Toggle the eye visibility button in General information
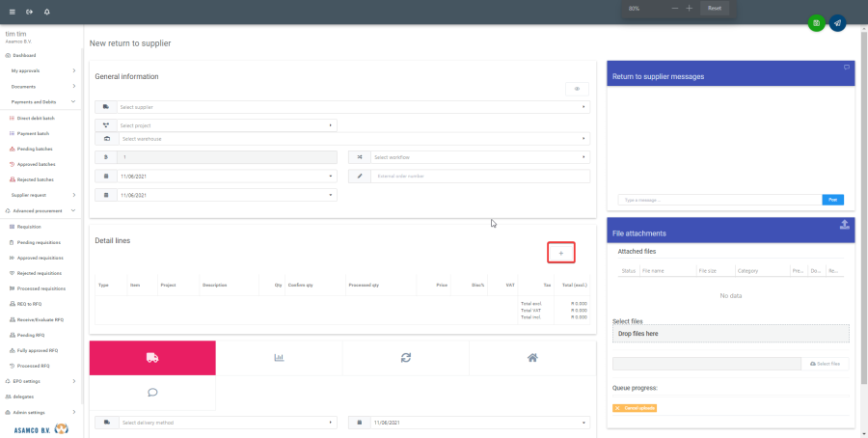 [x=577, y=89]
